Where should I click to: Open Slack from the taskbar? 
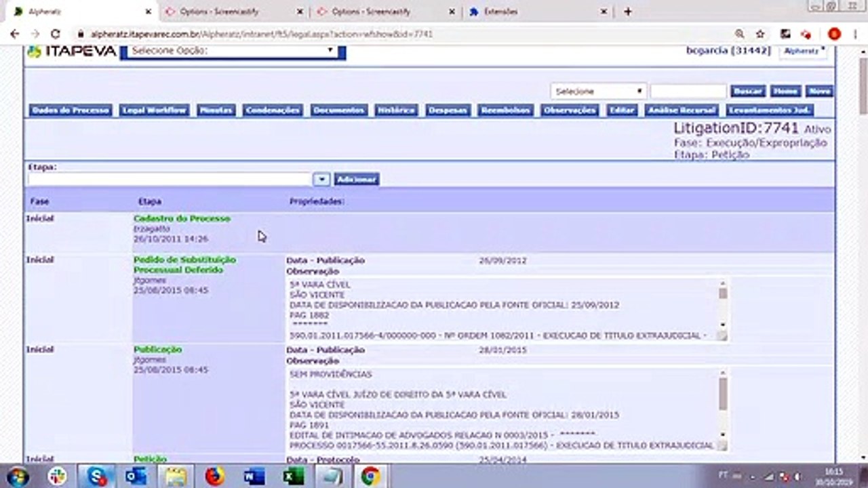(58, 476)
